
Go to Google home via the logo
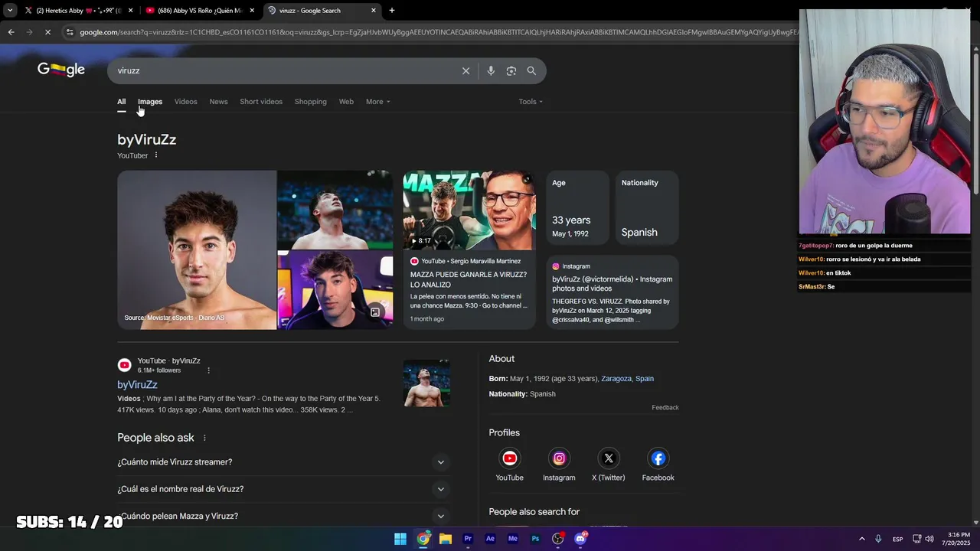tap(61, 70)
